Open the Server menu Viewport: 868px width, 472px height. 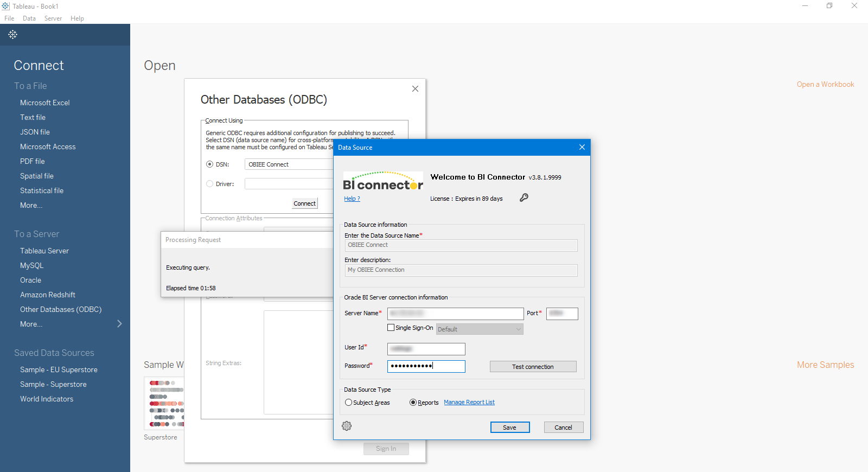[53, 18]
